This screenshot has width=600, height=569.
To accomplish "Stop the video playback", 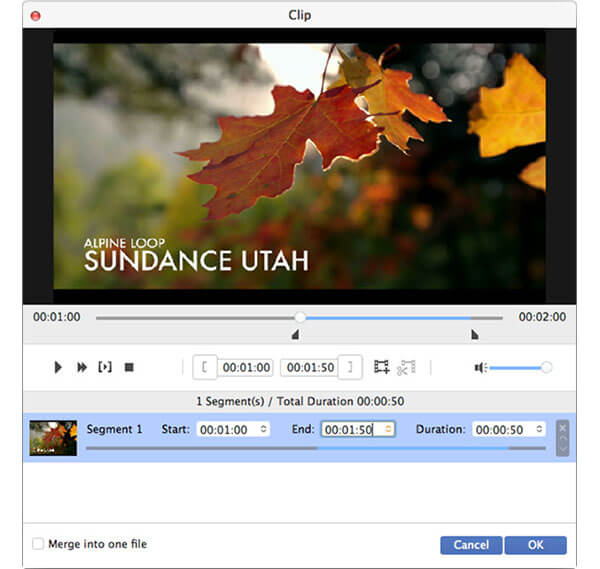I will 129,367.
